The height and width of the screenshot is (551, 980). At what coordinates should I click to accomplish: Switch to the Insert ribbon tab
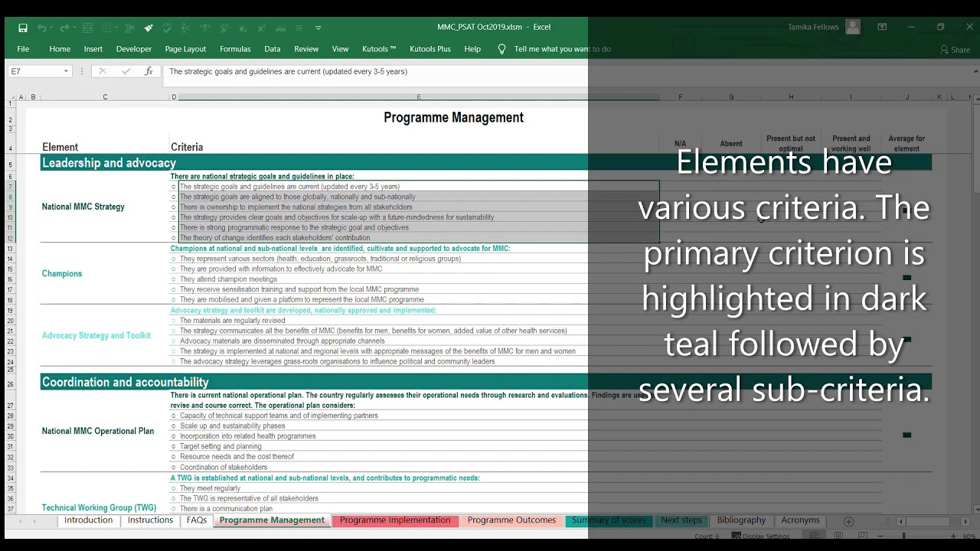(93, 49)
